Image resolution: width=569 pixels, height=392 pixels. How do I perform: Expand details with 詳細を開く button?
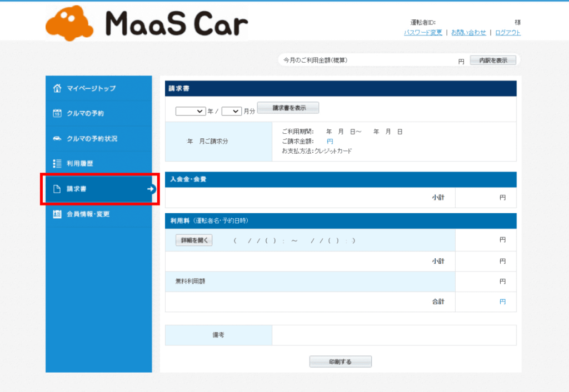click(194, 240)
